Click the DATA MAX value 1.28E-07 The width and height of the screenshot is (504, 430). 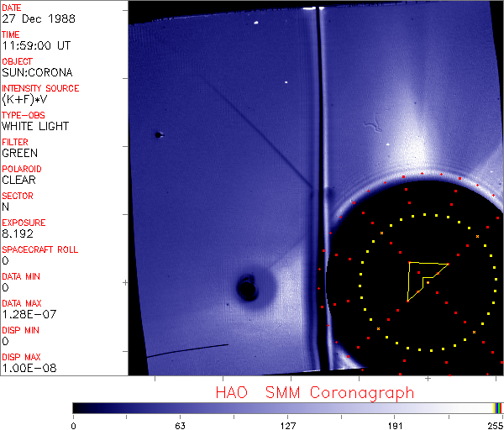point(27,315)
